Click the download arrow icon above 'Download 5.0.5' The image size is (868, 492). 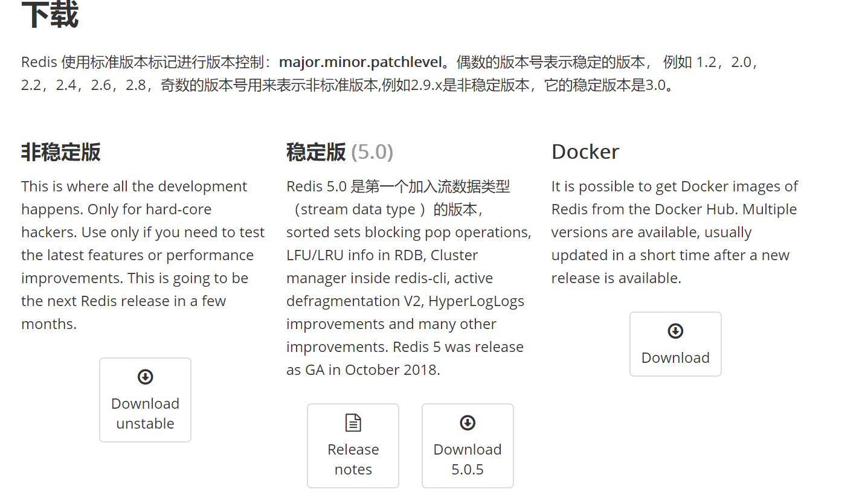tap(468, 423)
